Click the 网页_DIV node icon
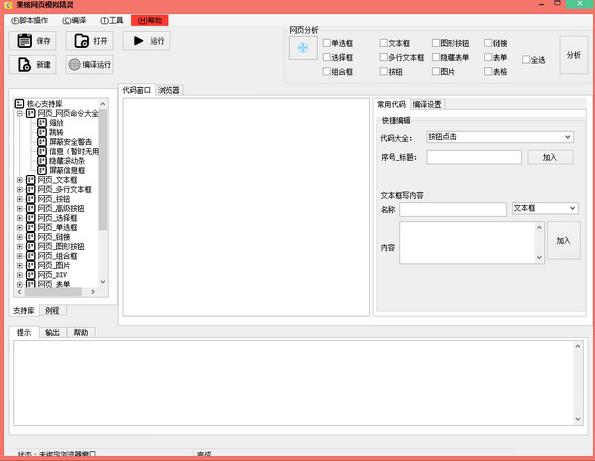595x461 pixels. point(31,275)
